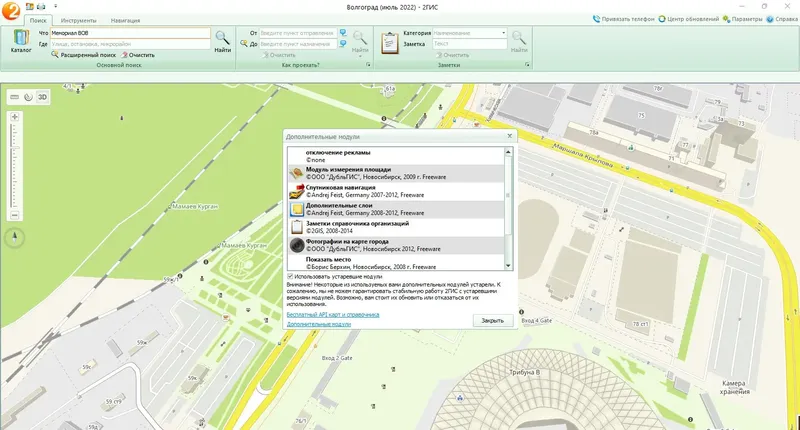
Task: Open the Категория dropdown list
Action: point(503,33)
